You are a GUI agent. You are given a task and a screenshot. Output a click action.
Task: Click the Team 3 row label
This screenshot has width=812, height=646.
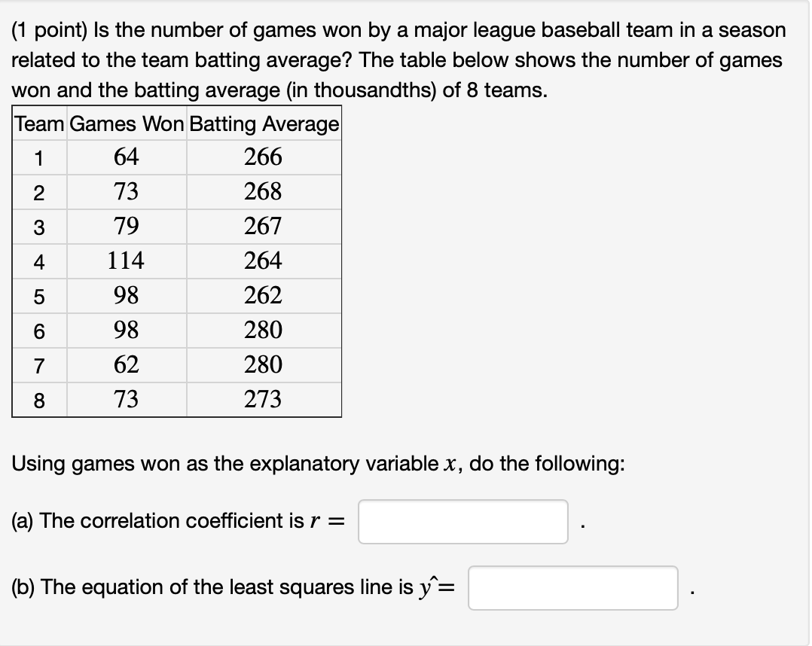coord(37,227)
